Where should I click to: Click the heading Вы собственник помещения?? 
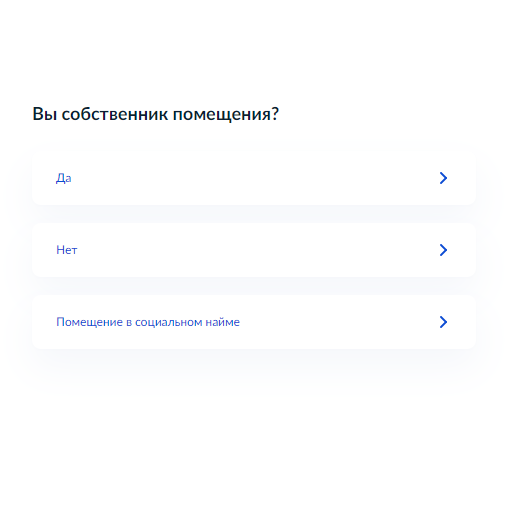tap(155, 114)
